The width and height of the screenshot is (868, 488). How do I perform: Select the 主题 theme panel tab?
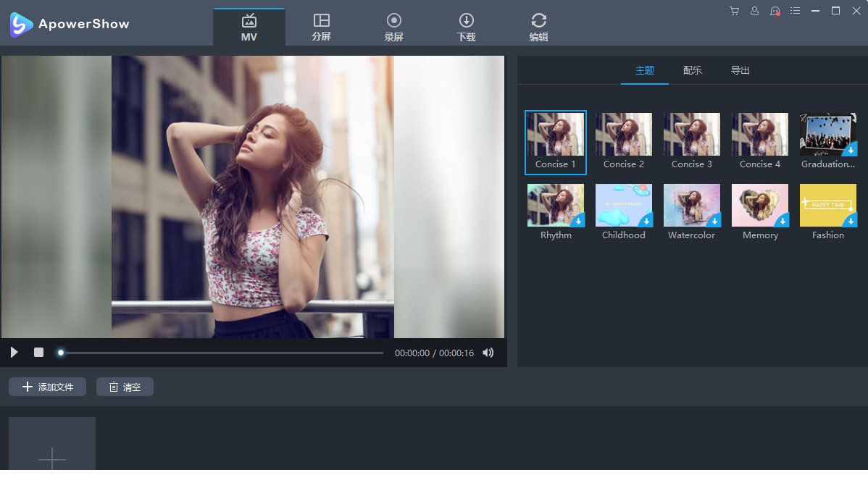tap(644, 70)
